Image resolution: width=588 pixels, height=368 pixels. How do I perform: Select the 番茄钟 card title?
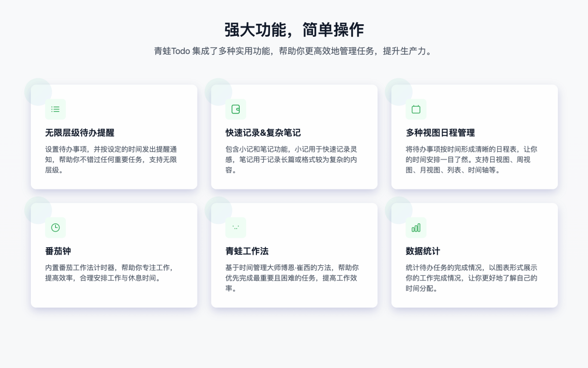point(58,251)
